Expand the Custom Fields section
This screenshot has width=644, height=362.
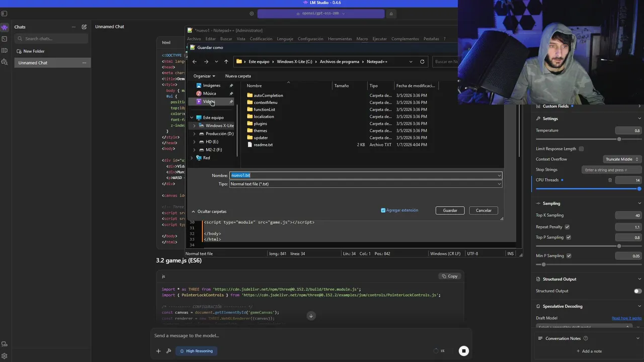click(x=639, y=106)
